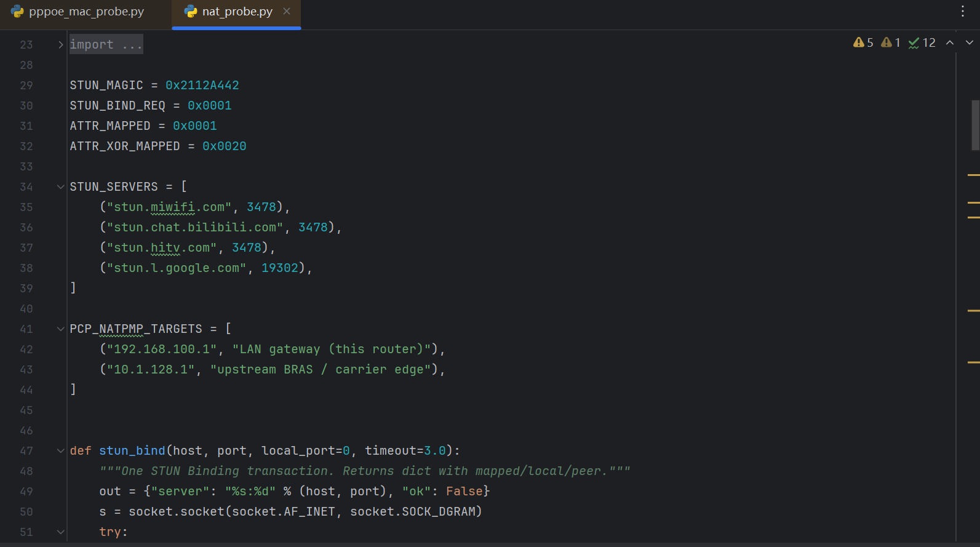Click the port number 19302
This screenshot has width=980, height=547.
tap(280, 268)
